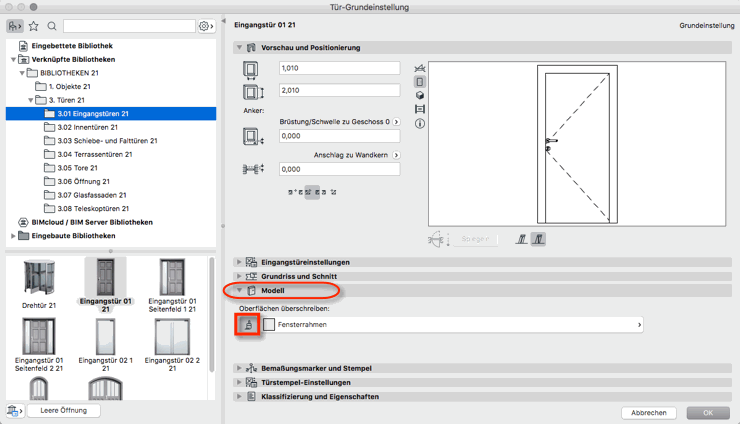
Task: Toggle the surface override paint icon
Action: pos(247,325)
